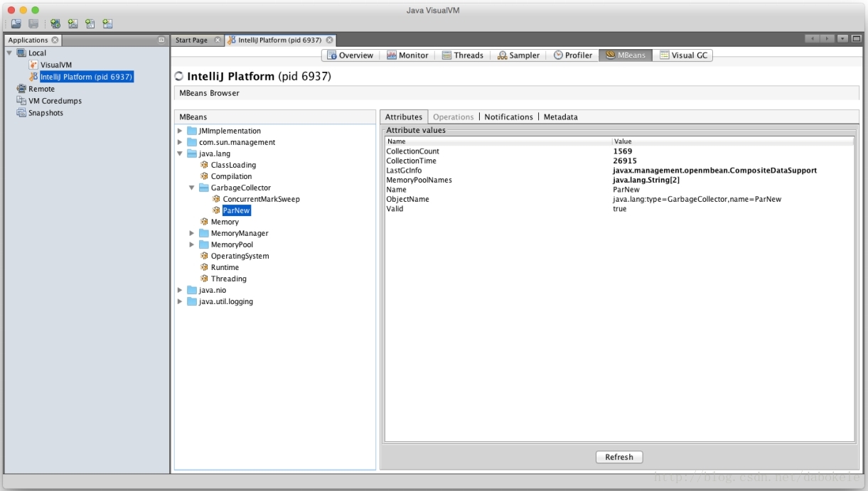Click the Threading MBean gear icon
This screenshot has width=868, height=491.
(x=205, y=279)
